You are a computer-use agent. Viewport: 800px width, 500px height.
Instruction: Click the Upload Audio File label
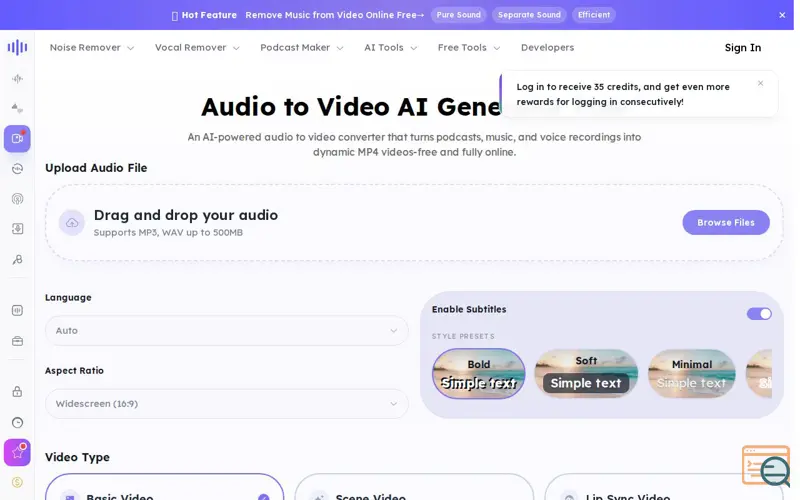point(96,168)
